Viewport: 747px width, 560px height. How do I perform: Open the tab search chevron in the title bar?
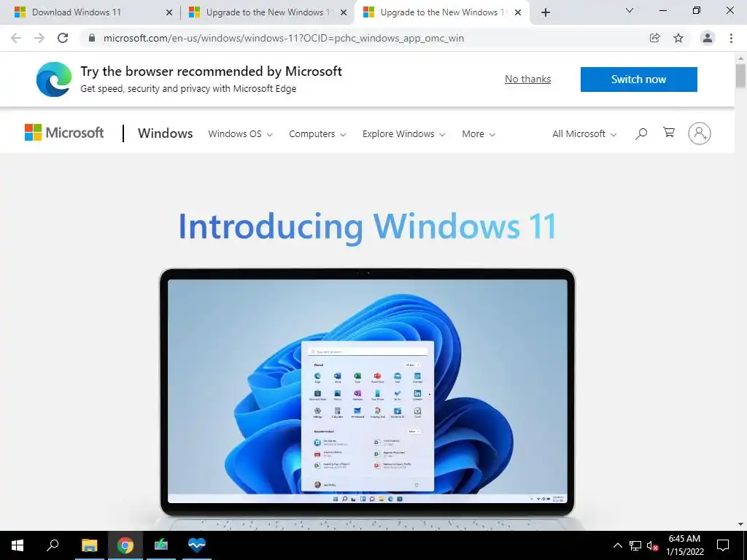[630, 10]
